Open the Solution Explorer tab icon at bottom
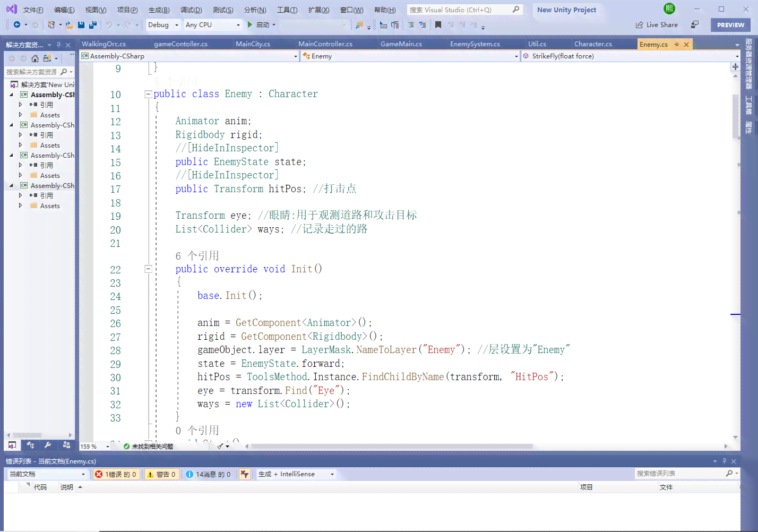The height and width of the screenshot is (532, 758). tap(12, 445)
